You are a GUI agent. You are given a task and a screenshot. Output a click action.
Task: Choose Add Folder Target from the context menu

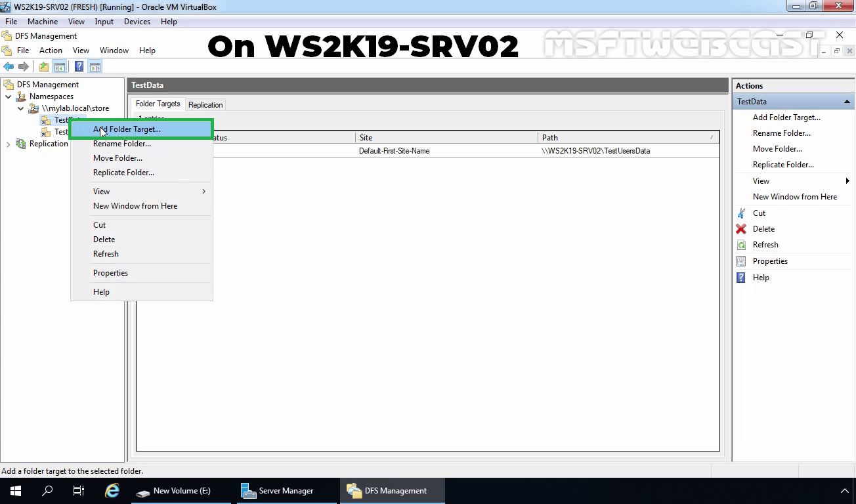(x=126, y=129)
